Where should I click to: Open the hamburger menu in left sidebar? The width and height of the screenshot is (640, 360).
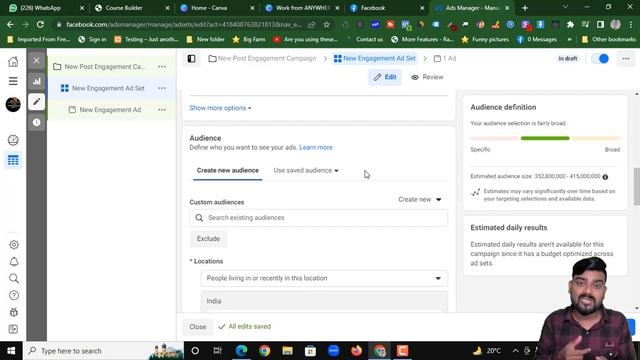click(13, 81)
